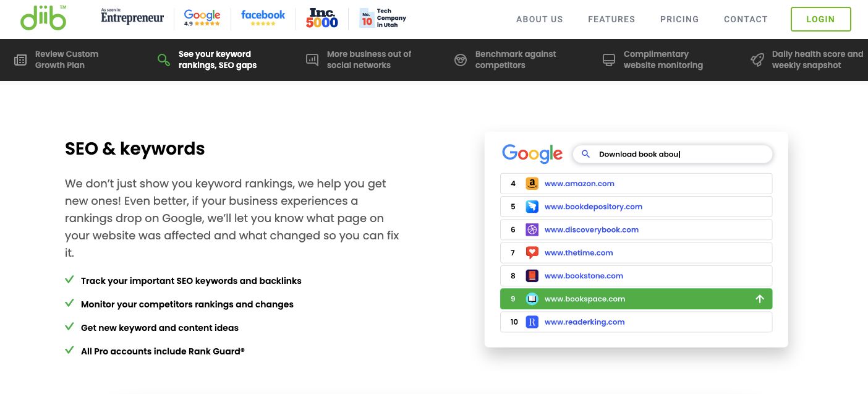This screenshot has width=868, height=394.
Task: Click the Google search magnifier icon
Action: point(586,154)
